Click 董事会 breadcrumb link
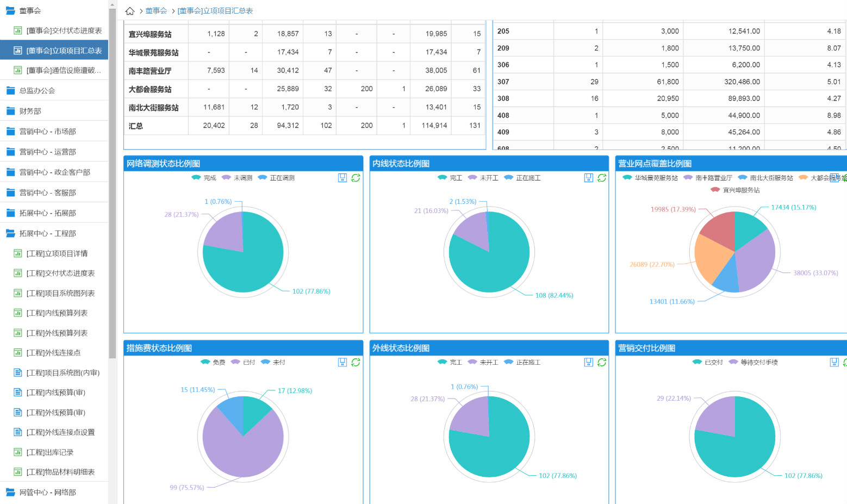Viewport: 847px width, 504px height. [x=156, y=11]
